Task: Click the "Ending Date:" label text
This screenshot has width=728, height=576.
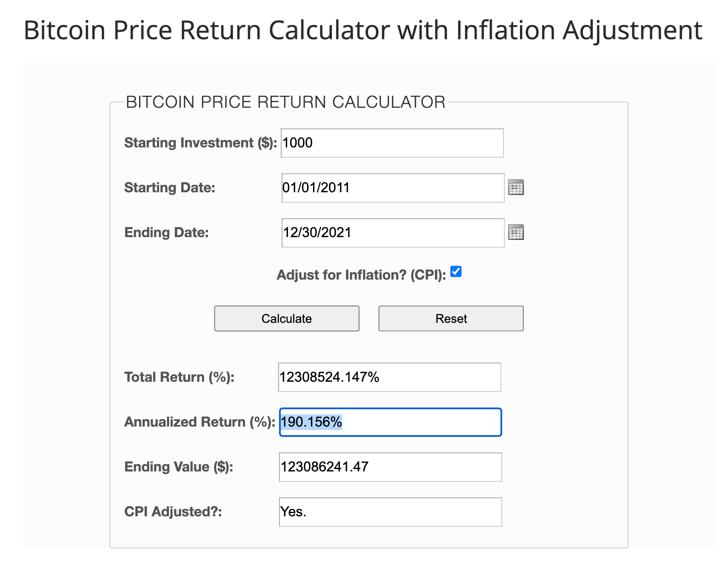Action: 166,232
